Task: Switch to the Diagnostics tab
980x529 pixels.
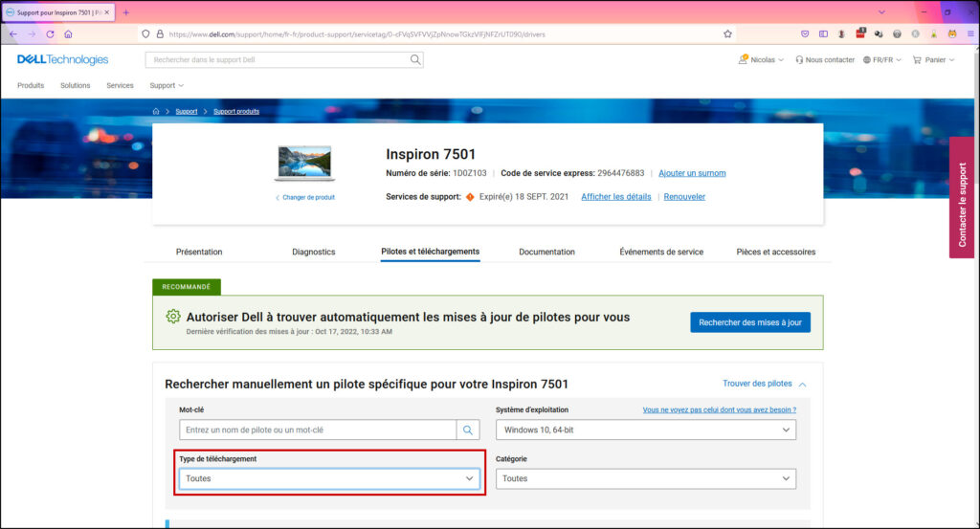Action: pos(314,252)
